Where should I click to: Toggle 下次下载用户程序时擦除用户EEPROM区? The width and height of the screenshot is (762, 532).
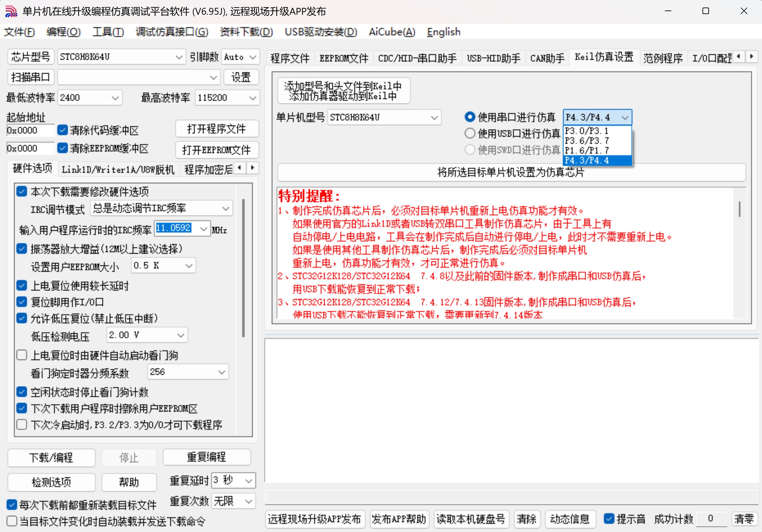click(22, 408)
